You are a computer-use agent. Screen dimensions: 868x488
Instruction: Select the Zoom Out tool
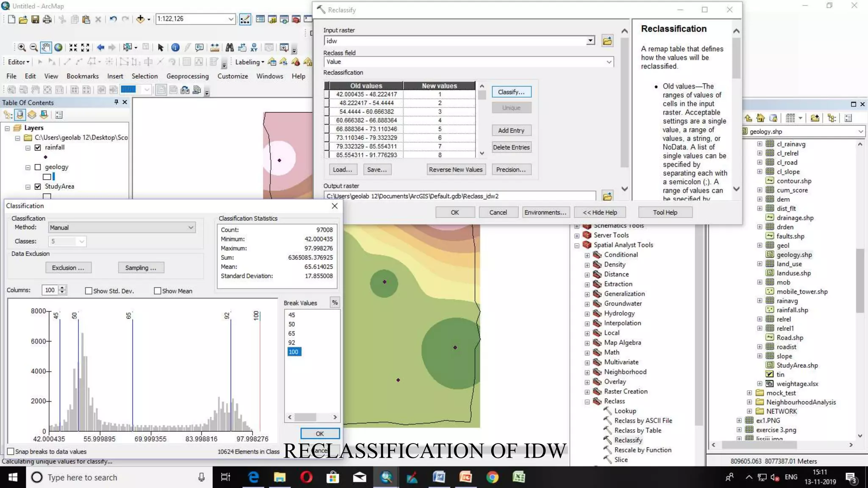click(33, 47)
